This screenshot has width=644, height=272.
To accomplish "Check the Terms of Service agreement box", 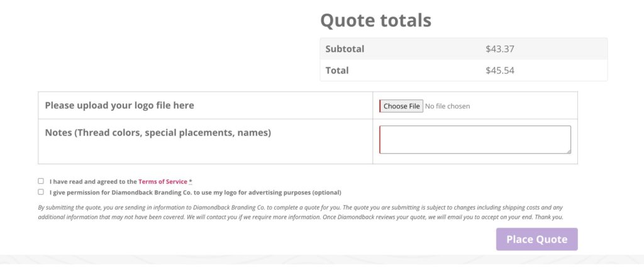I will (x=41, y=181).
